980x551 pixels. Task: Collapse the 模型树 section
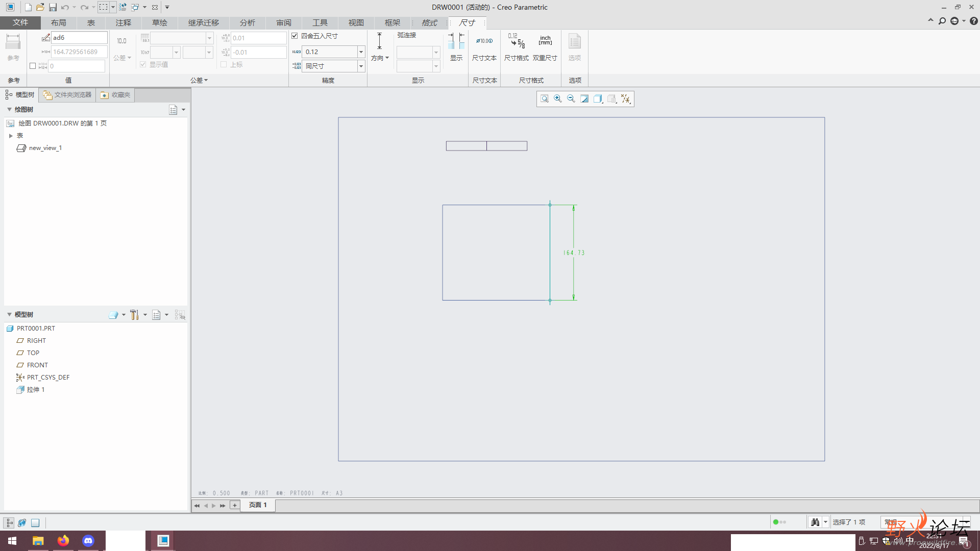click(9, 315)
